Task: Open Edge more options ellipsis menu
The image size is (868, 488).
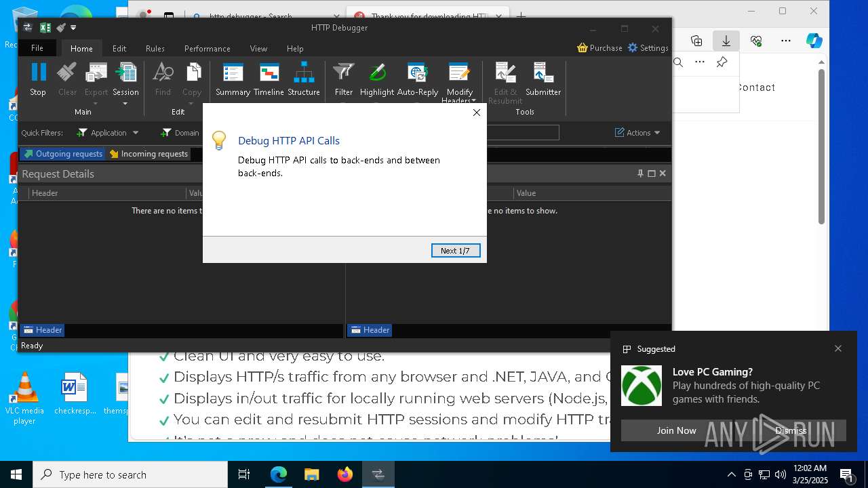Action: [x=786, y=41]
